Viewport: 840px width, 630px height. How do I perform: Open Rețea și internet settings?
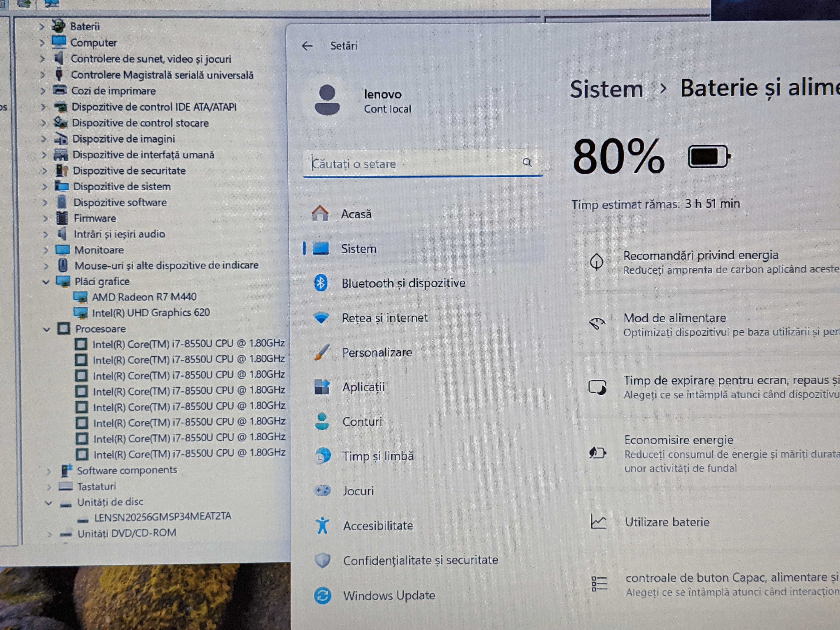[x=423, y=317]
